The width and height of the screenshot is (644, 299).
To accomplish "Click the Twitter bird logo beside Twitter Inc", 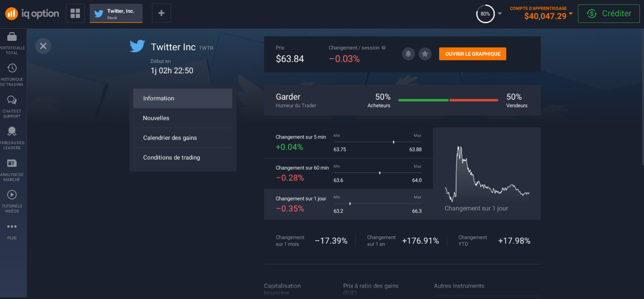I will coord(137,46).
